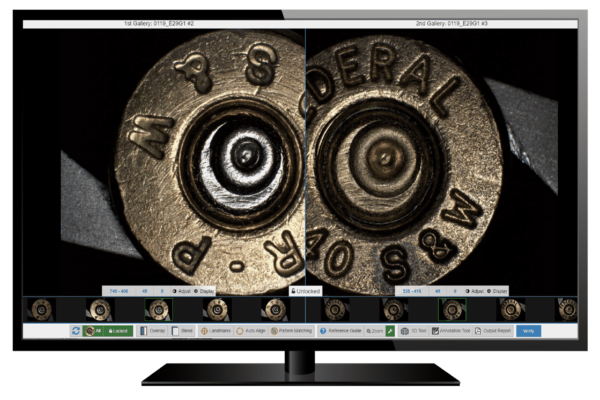
Task: Switch to Overlap comparison mode
Action: pos(152,331)
